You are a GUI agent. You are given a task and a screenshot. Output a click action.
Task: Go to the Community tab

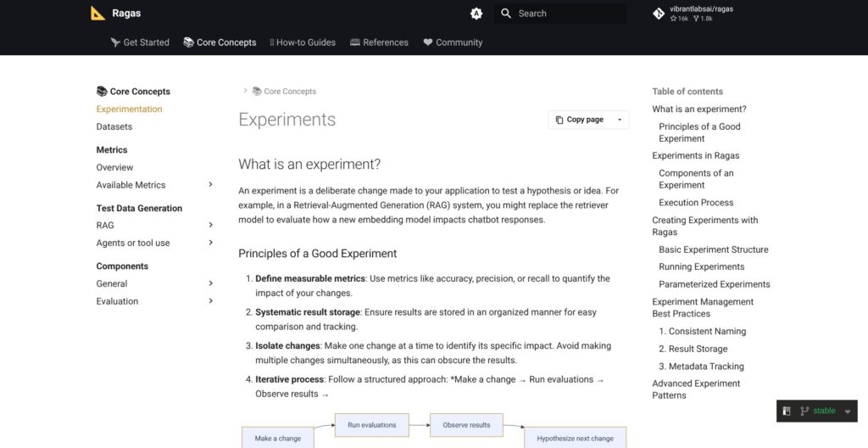453,42
